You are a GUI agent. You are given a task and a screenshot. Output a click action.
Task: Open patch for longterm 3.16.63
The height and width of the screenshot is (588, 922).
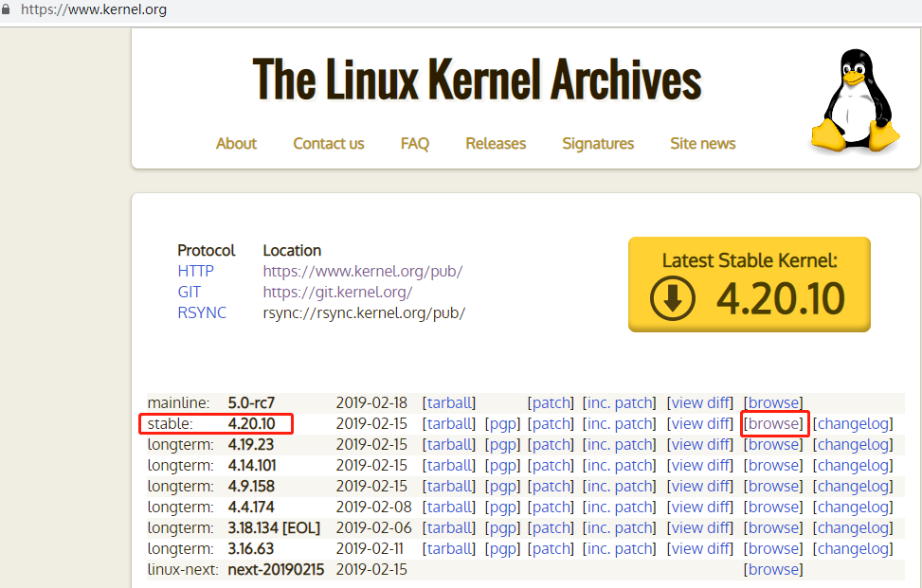(551, 548)
